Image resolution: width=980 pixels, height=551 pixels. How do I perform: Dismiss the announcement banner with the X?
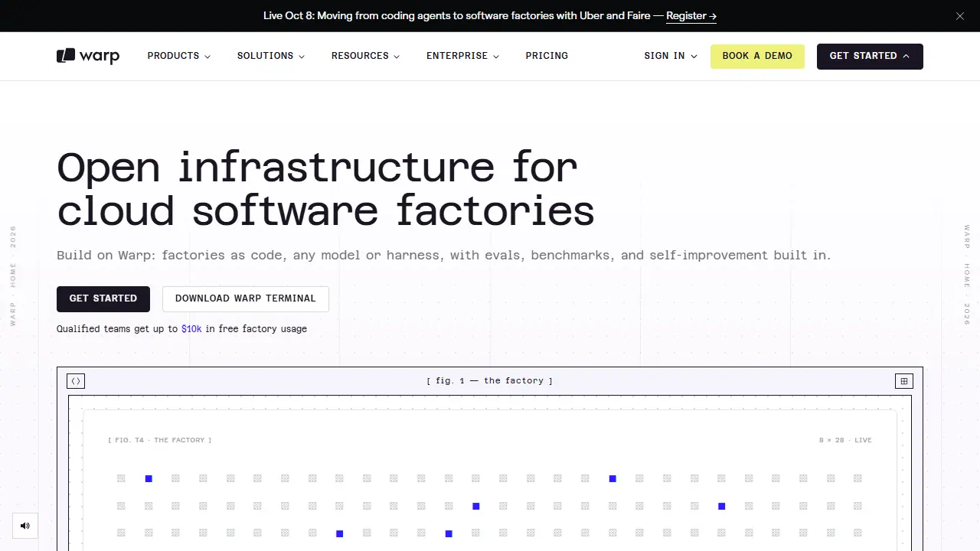960,16
